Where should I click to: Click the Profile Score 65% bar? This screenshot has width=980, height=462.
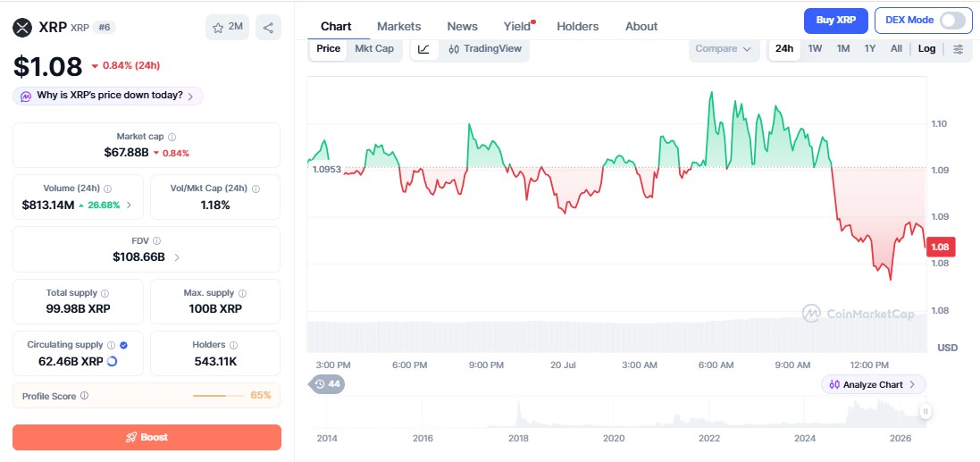coord(219,396)
